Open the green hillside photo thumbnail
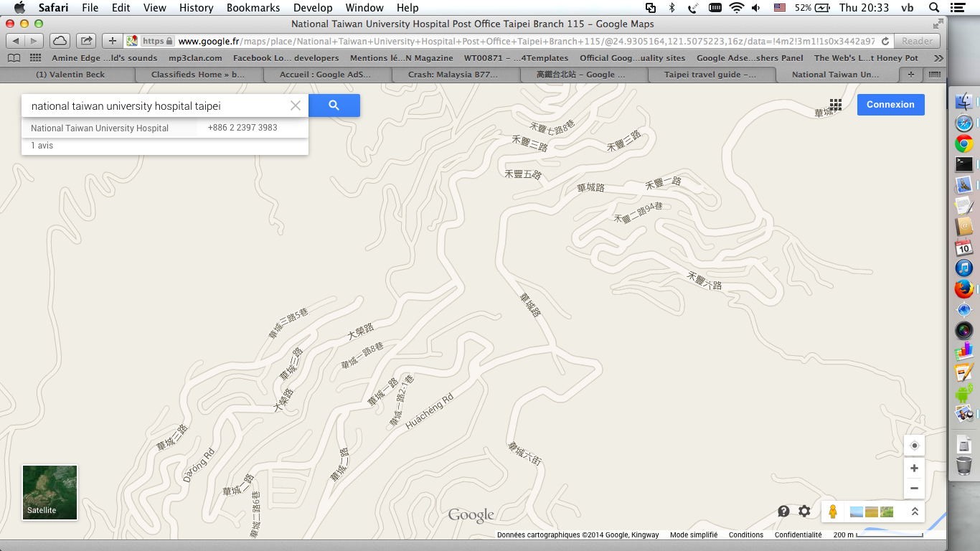Viewport: 980px width, 551px height. coord(887,512)
